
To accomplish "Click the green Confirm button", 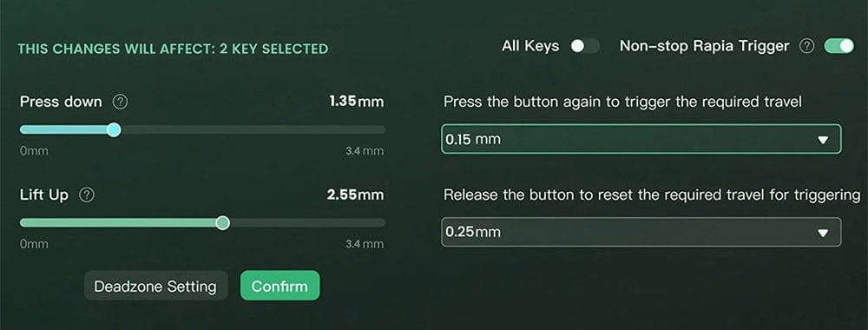I will click(x=280, y=286).
